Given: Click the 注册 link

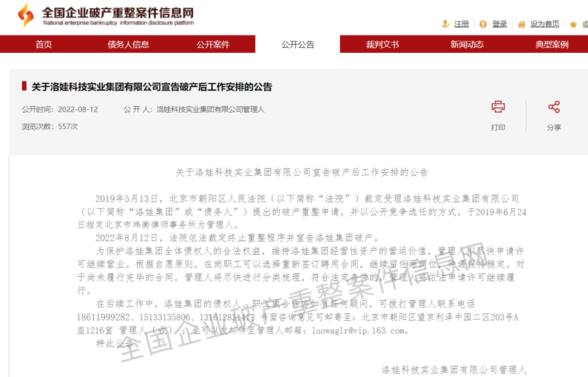Looking at the screenshot, I should 461,24.
